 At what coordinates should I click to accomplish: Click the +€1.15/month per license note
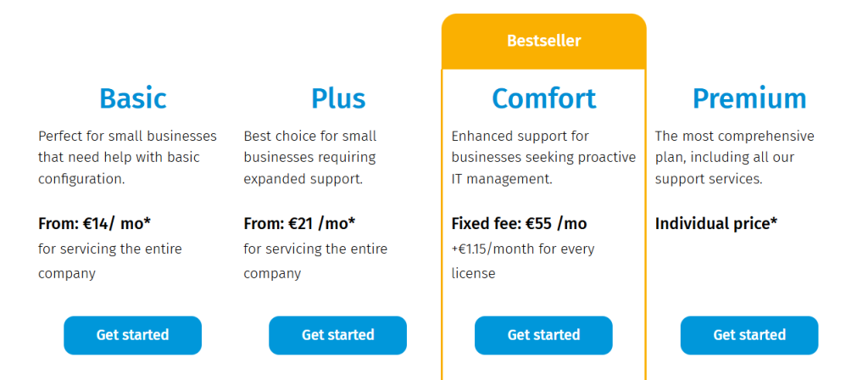522,261
